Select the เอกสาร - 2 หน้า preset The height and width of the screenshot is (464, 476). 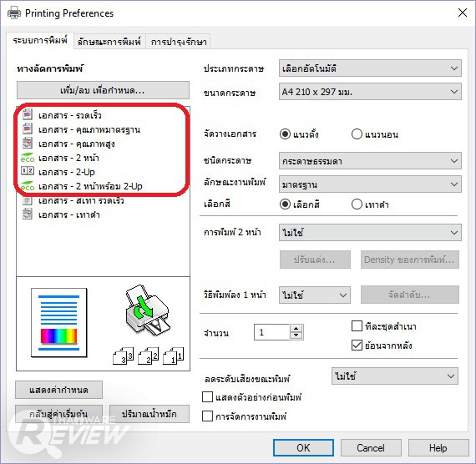(x=68, y=158)
